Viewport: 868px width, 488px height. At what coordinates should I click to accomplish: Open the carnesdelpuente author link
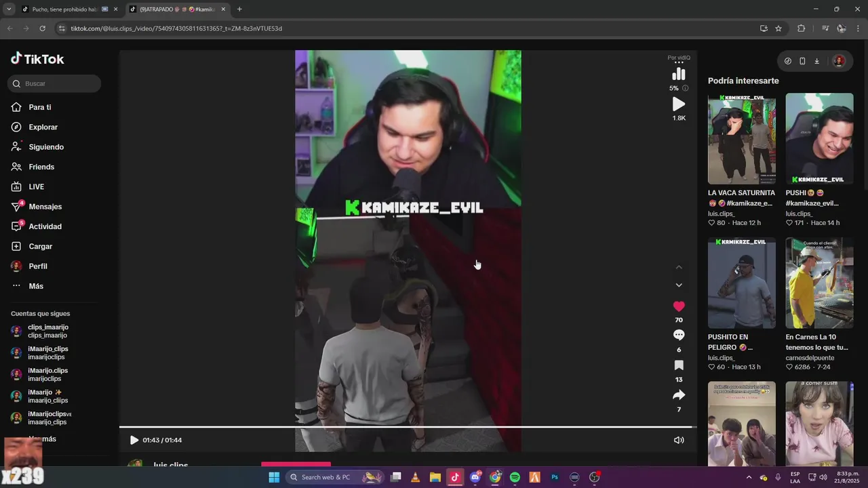click(810, 358)
